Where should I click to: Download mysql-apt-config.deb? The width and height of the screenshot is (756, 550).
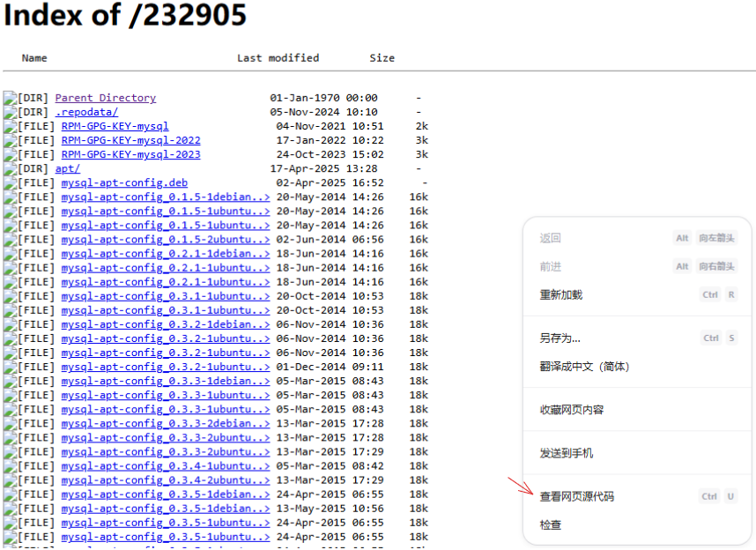[124, 182]
